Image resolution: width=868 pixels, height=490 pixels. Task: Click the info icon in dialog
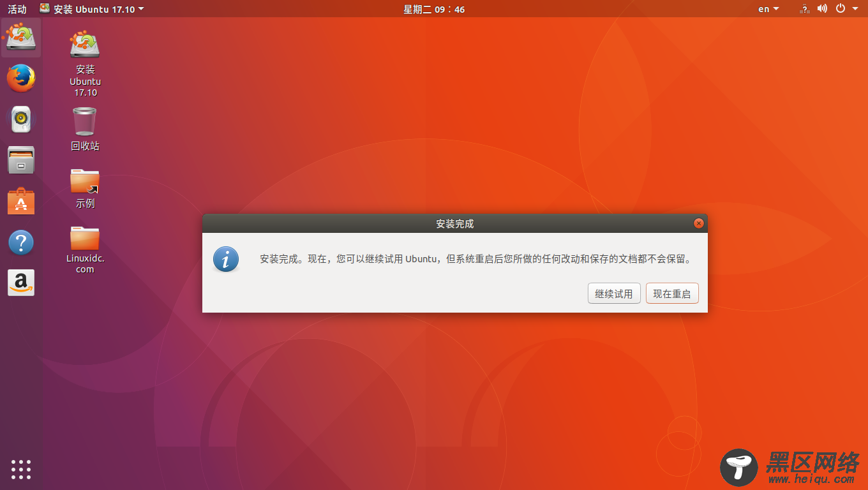click(x=226, y=260)
